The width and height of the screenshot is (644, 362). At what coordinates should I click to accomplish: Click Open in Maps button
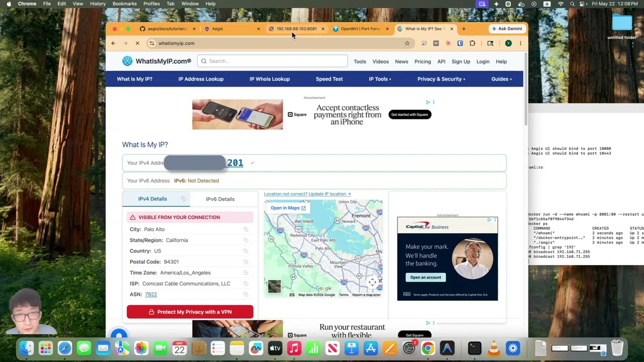pos(288,208)
